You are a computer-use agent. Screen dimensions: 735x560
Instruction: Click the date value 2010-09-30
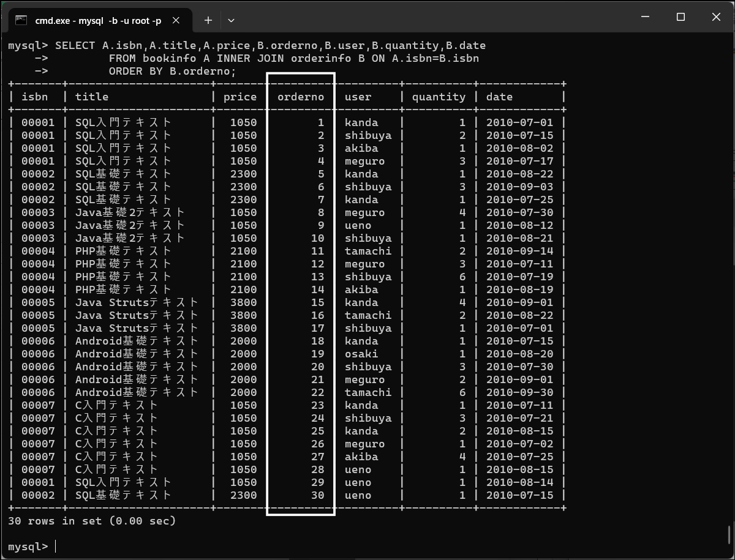pyautogui.click(x=519, y=392)
